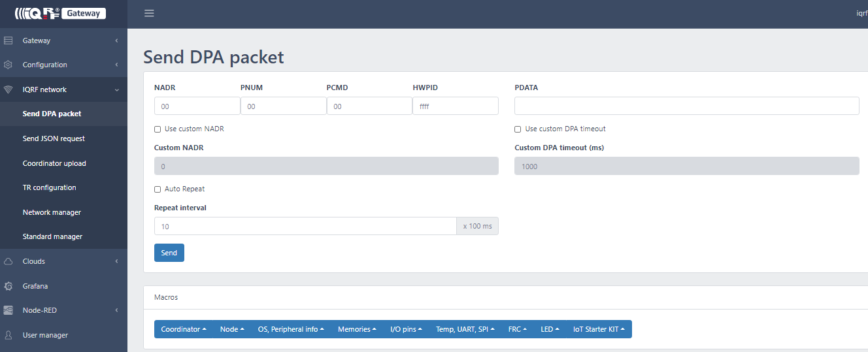Toggle the hamburger sidebar menu icon
This screenshot has width=868, height=352.
click(x=149, y=13)
